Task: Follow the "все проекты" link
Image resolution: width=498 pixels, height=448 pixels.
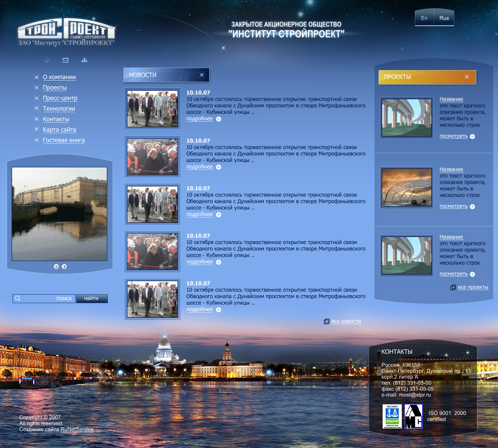Action: 473,287
